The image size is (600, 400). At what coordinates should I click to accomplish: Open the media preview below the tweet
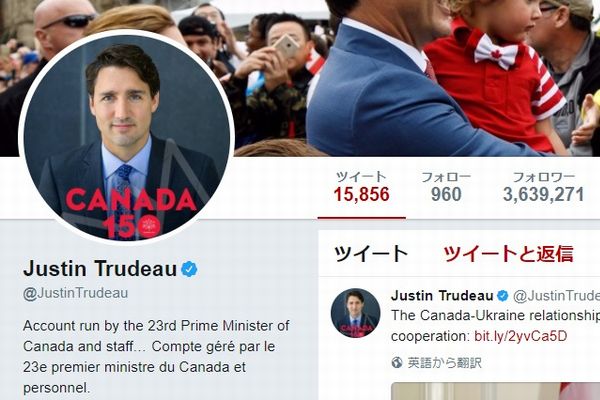pyautogui.click(x=496, y=391)
